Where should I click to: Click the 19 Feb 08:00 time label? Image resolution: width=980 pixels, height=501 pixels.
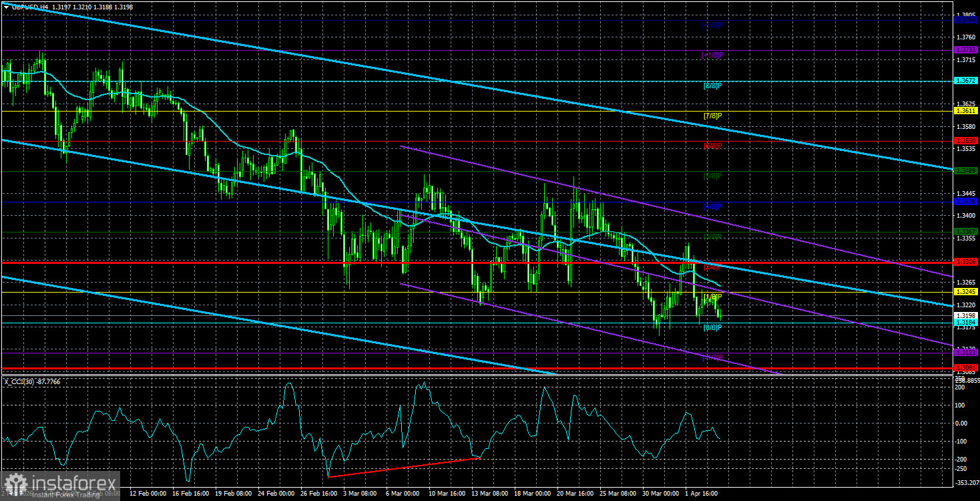pyautogui.click(x=234, y=494)
